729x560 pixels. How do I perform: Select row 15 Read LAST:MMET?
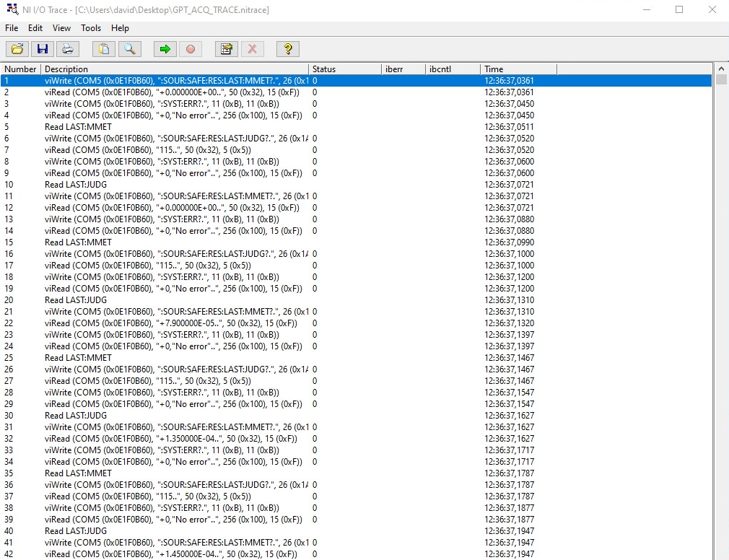click(x=356, y=242)
